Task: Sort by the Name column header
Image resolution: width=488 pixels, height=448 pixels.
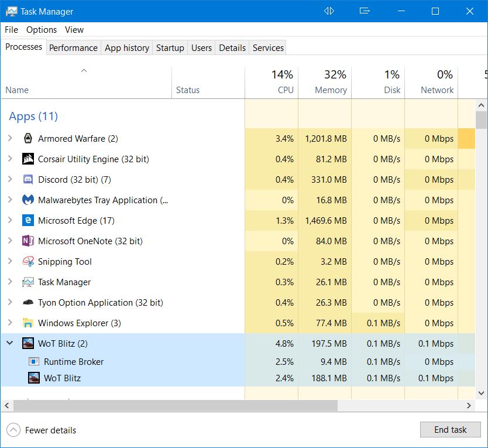Action: (86, 83)
